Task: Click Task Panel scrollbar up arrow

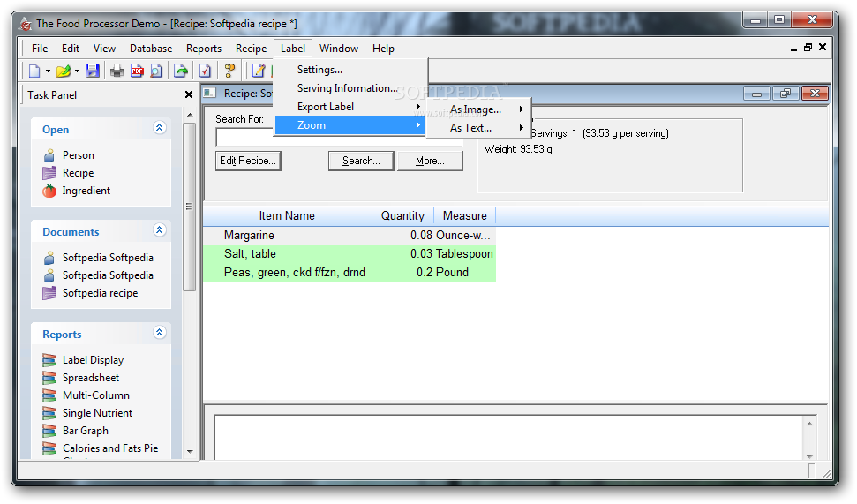Action: point(190,115)
